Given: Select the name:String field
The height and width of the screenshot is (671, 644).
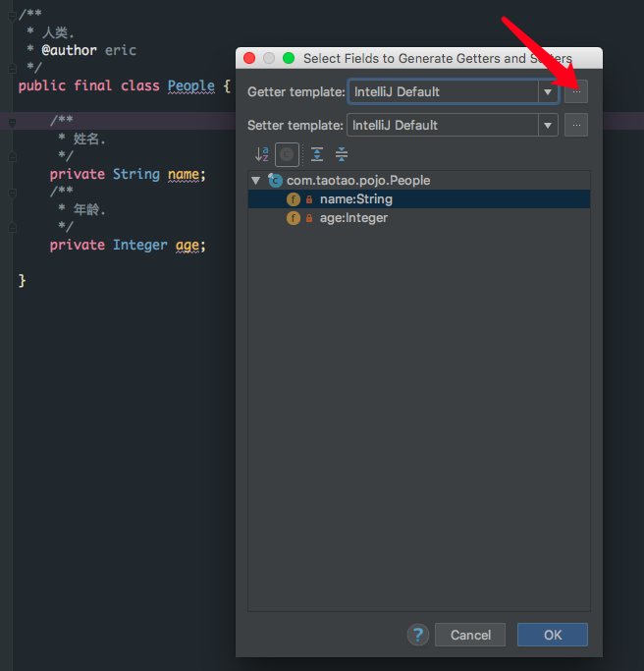Looking at the screenshot, I should 355,199.
